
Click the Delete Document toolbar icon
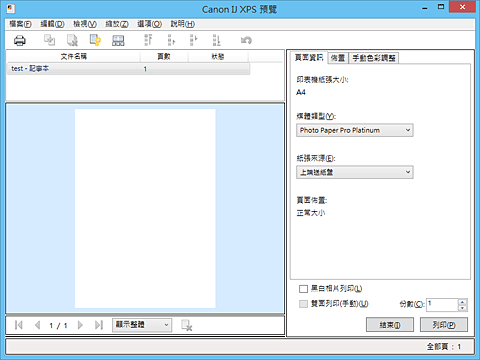[72, 40]
